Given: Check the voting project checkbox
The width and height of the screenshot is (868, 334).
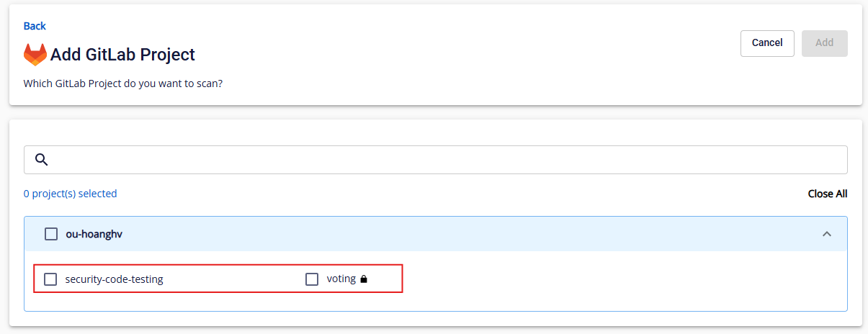Looking at the screenshot, I should click(x=312, y=279).
